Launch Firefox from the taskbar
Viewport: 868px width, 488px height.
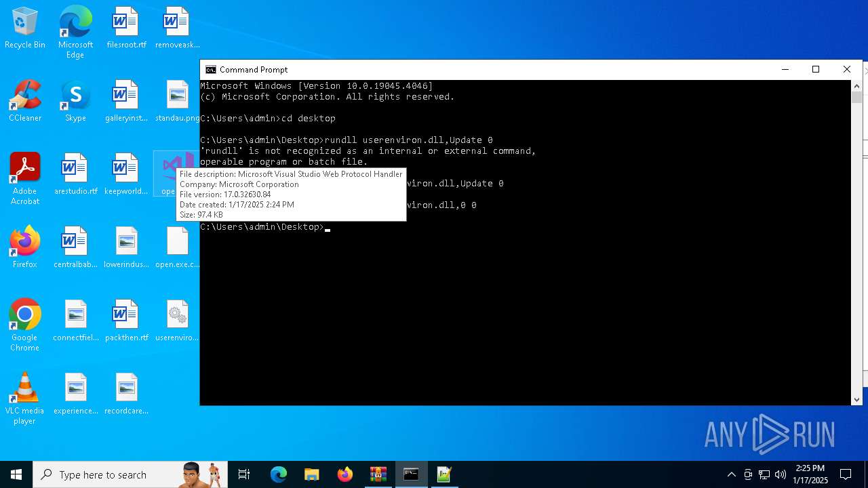tap(344, 474)
